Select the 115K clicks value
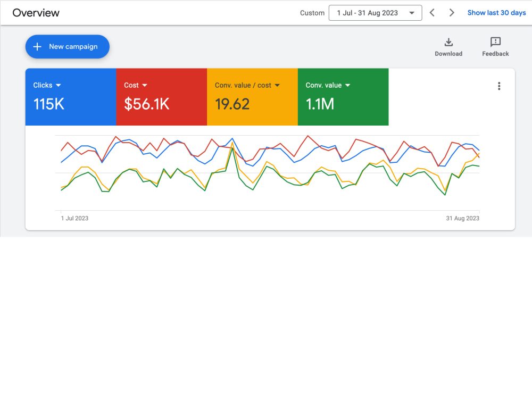This screenshot has height=399, width=532. 48,104
